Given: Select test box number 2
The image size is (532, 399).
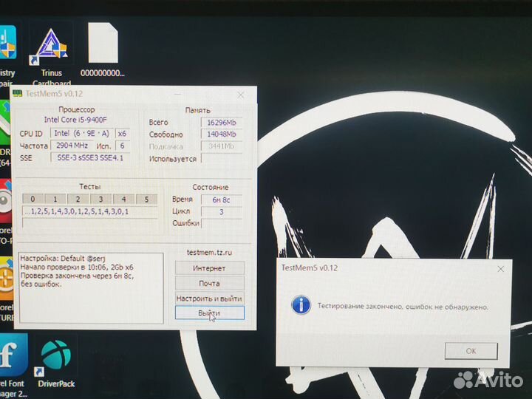Looking at the screenshot, I should 78,199.
